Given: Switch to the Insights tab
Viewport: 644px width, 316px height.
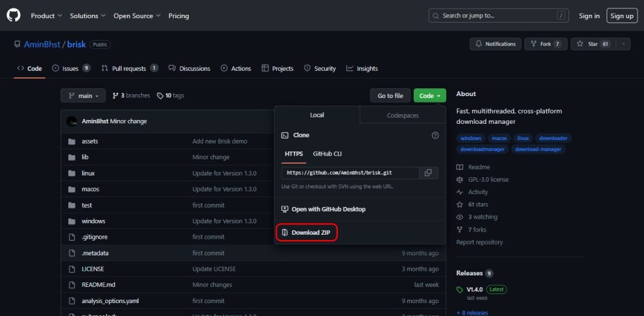Looking at the screenshot, I should pyautogui.click(x=362, y=68).
